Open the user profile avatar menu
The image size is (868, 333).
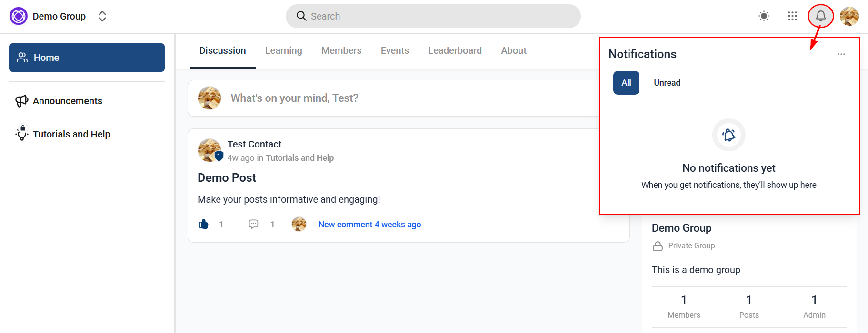849,16
